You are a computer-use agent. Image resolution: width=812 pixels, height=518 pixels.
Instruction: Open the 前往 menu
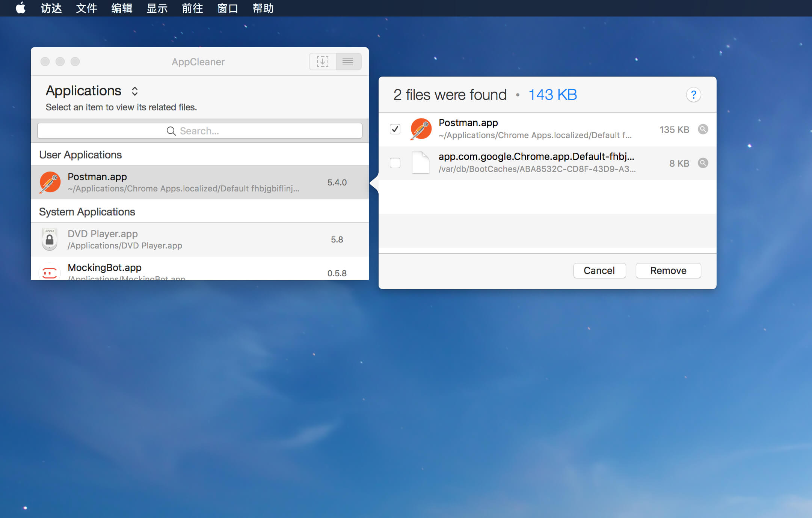(192, 8)
